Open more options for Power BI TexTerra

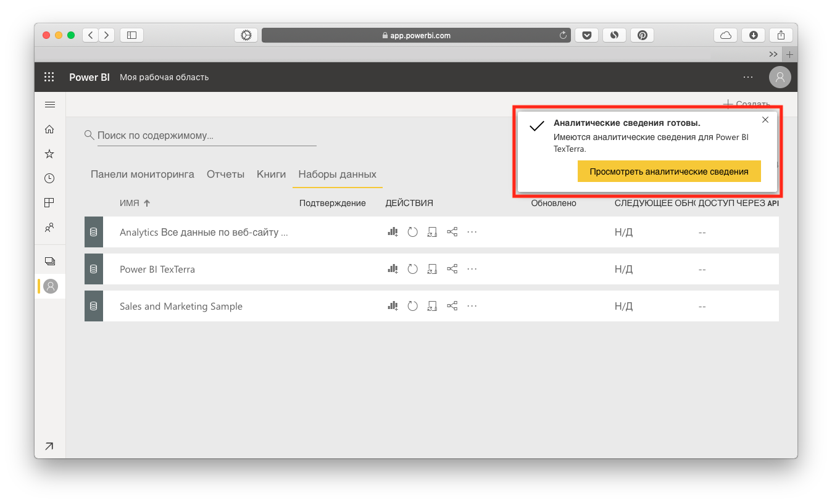pos(472,269)
